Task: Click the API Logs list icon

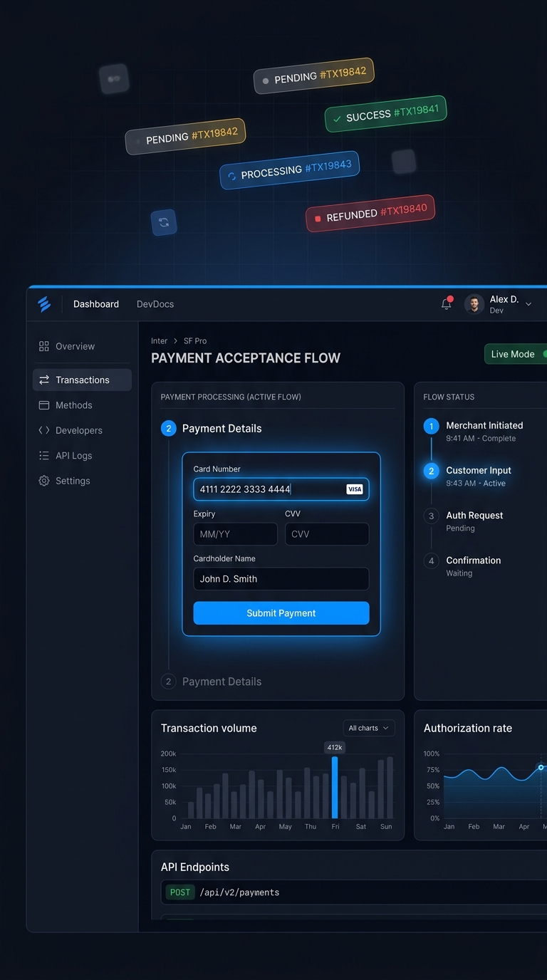Action: (x=44, y=456)
